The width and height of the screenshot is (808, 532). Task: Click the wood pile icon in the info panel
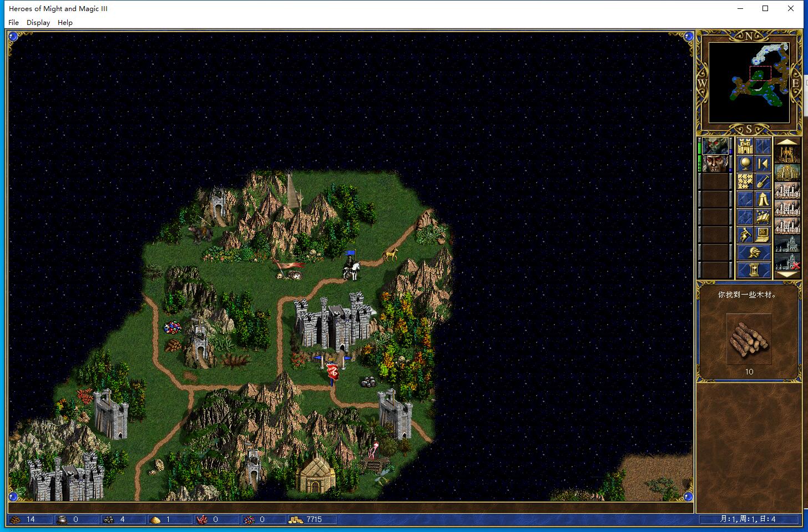pos(749,338)
